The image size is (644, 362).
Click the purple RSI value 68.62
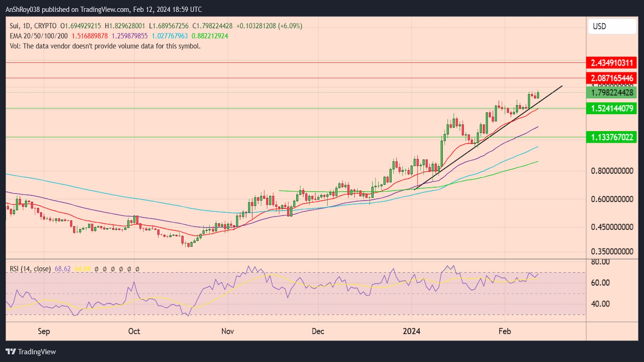pyautogui.click(x=62, y=268)
